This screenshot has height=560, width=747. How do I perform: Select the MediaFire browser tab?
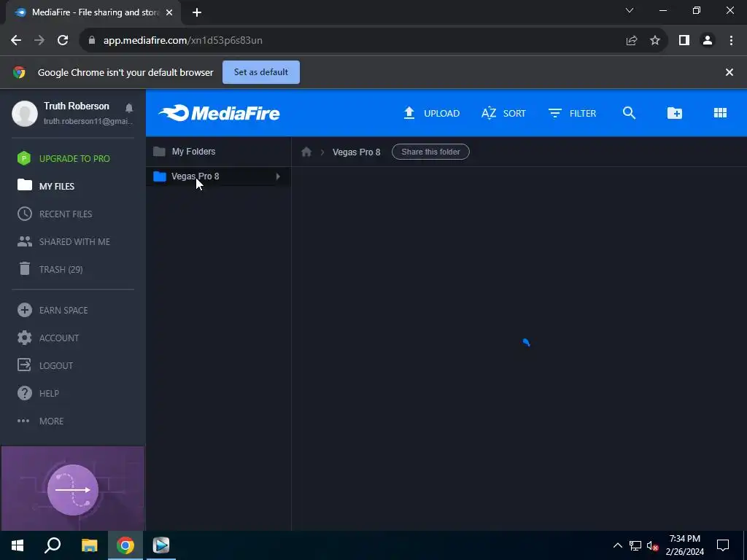(x=93, y=12)
